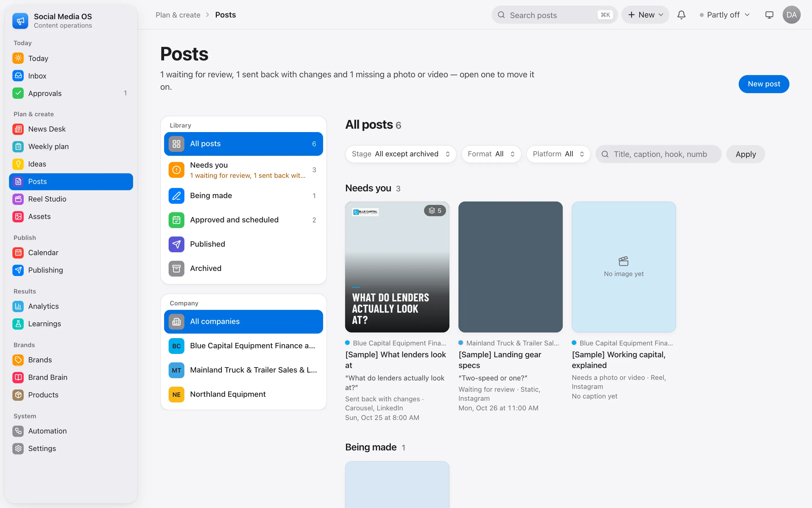This screenshot has height=508, width=812.
Task: Open Brand Brain in the sidebar
Action: [71, 377]
